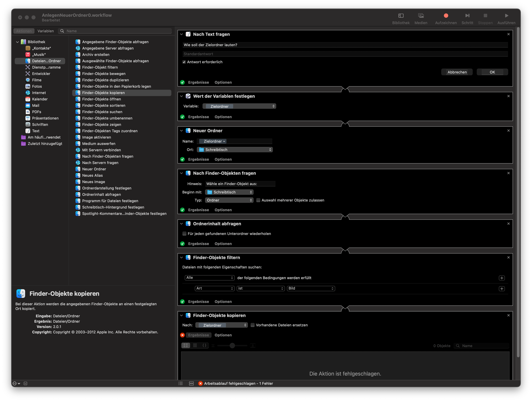Image resolution: width=532 pixels, height=401 pixels.
Task: Switch results to list view icon
Action: click(x=195, y=345)
